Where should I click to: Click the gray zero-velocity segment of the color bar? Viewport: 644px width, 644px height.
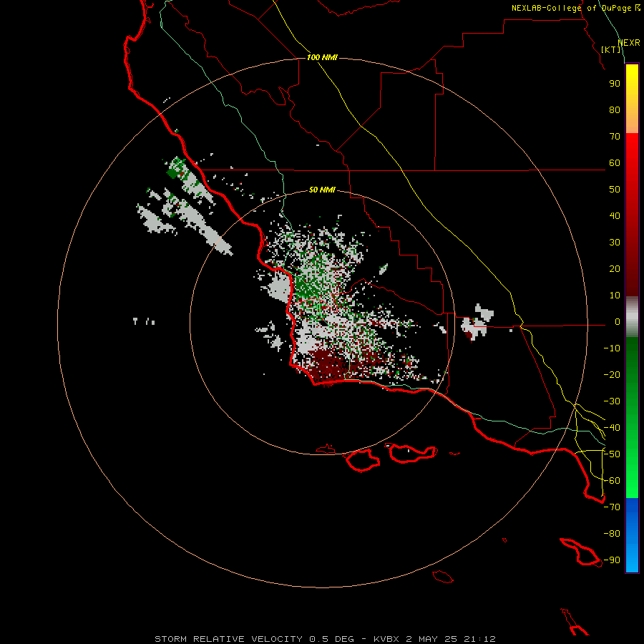pos(632,317)
